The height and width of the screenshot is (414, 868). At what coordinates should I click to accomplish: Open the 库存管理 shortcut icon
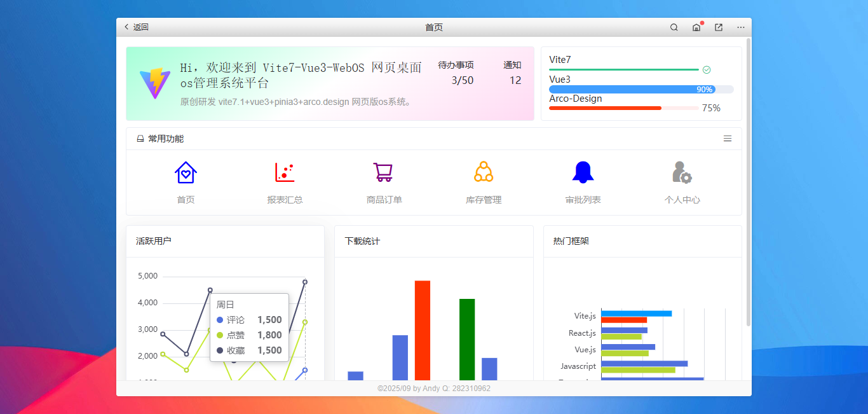(484, 172)
